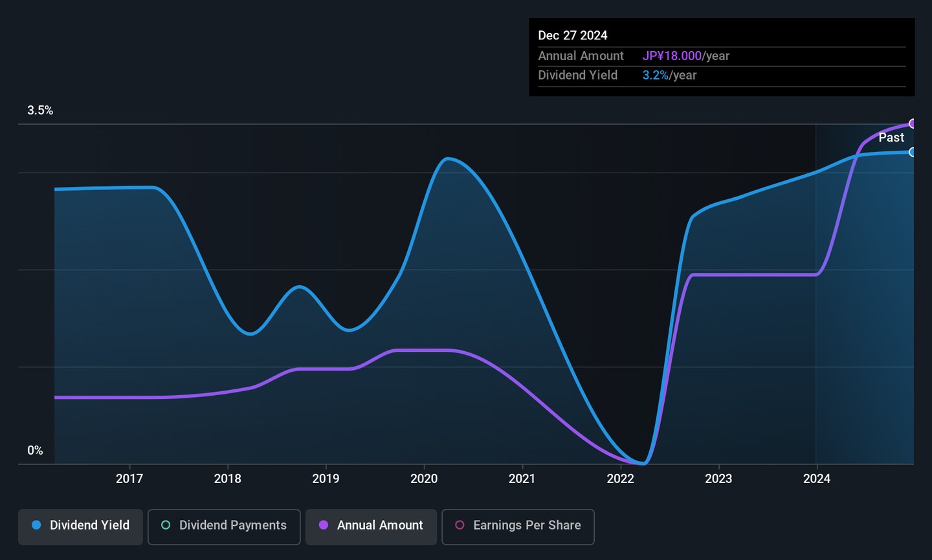Click the 2022 x-axis label
Screen dimensions: 932x560
tap(620, 479)
